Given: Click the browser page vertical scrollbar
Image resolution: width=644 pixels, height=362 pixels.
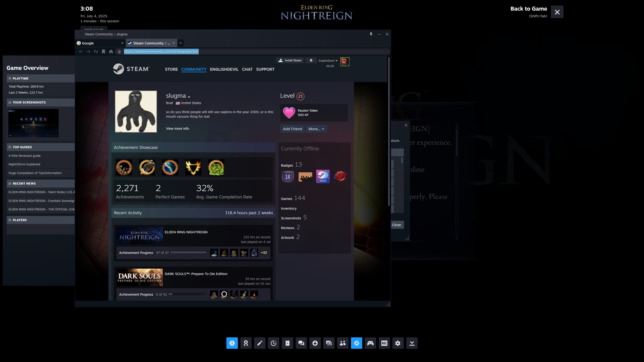Looking at the screenshot, I should tap(389, 131).
